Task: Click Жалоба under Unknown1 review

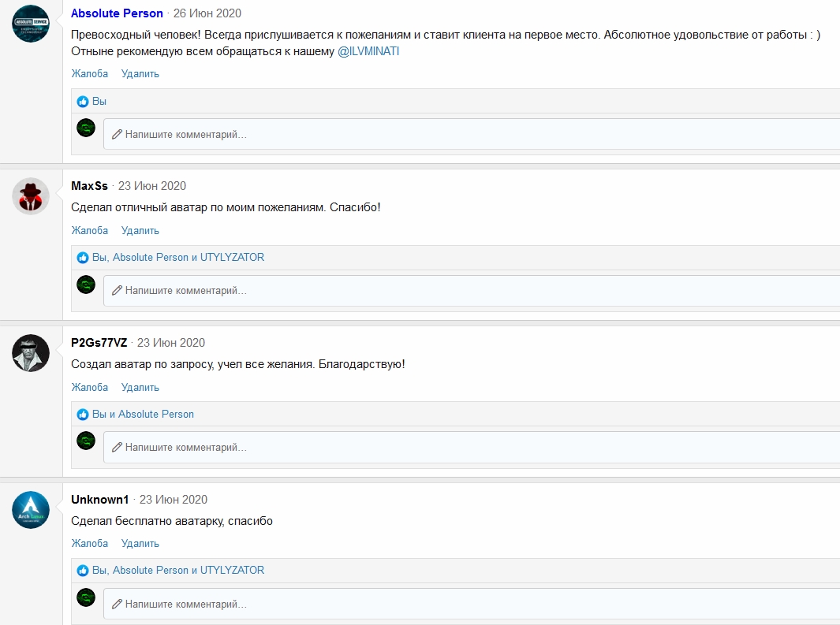Action: click(x=89, y=544)
